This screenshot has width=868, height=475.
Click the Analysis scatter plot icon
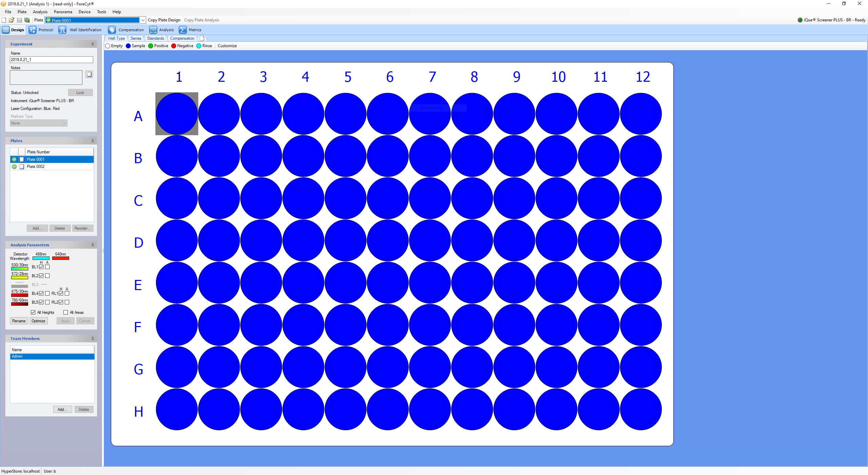[x=153, y=30]
